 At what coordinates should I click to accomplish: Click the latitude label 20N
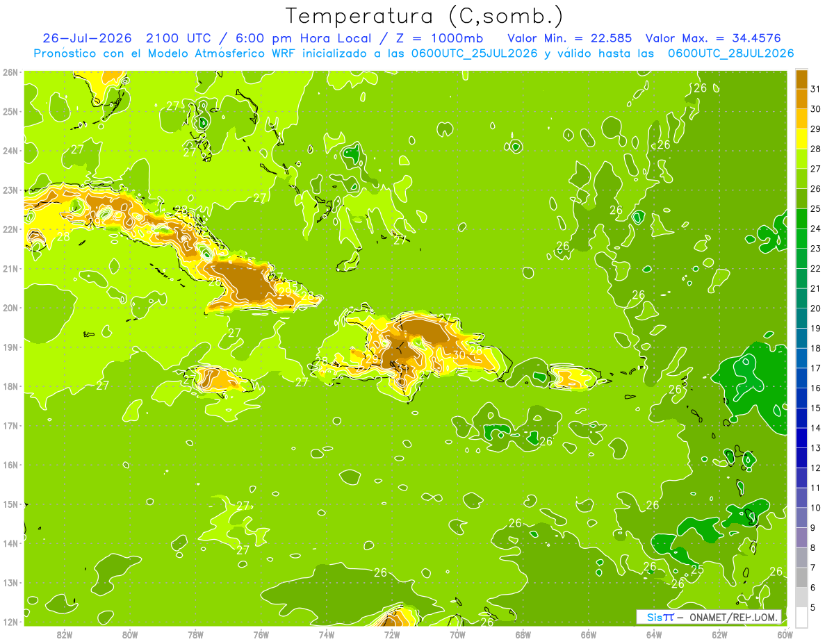coord(10,308)
